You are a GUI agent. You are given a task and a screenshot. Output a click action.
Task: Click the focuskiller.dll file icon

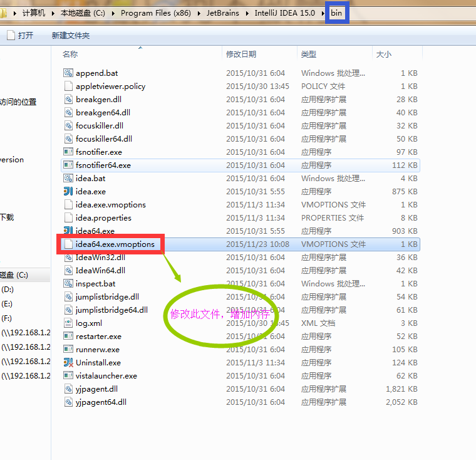click(x=68, y=126)
